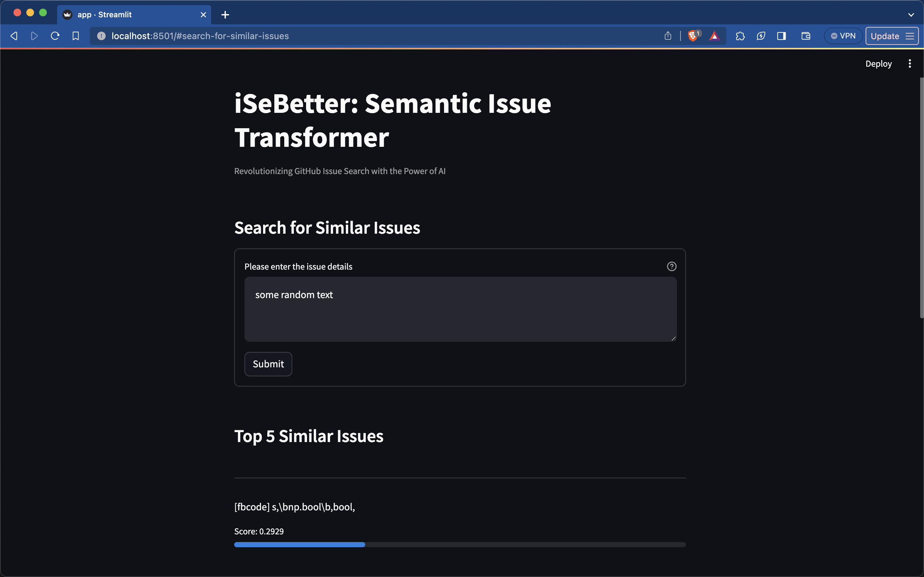Open a new tab with plus button
The height and width of the screenshot is (577, 924).
pyautogui.click(x=225, y=15)
